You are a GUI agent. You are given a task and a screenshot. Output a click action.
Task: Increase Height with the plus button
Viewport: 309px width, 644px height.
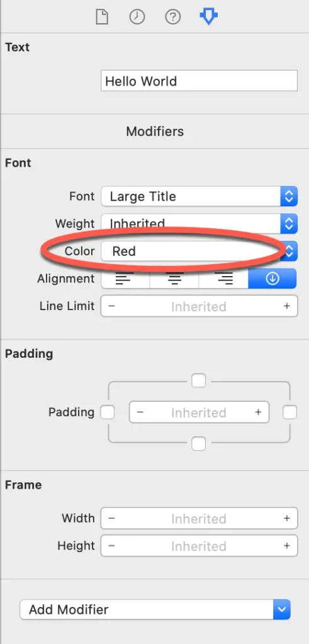coord(287,546)
